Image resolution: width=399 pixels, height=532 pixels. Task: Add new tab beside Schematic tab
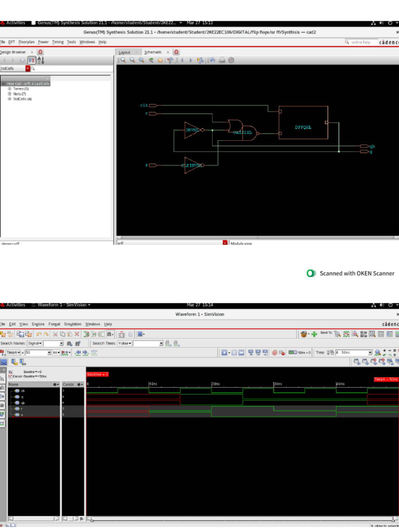click(177, 52)
